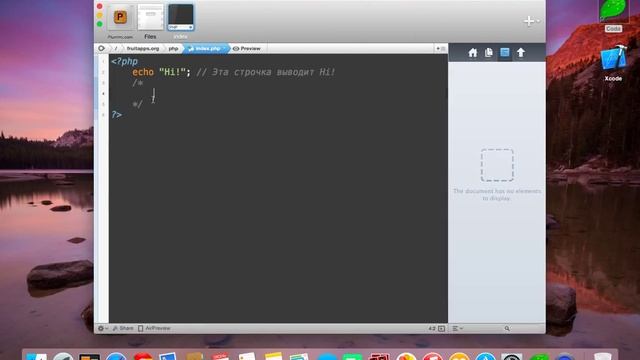
Task: Click the split view button in path bar
Action: point(441,48)
